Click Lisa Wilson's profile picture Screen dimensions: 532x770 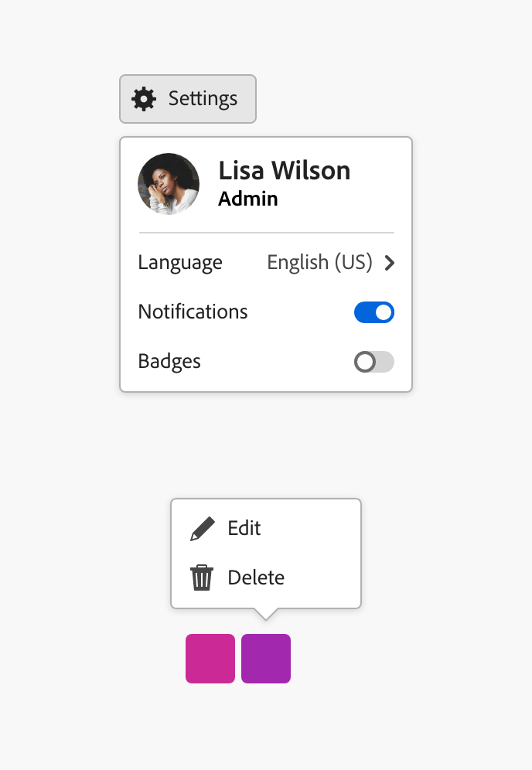168,183
